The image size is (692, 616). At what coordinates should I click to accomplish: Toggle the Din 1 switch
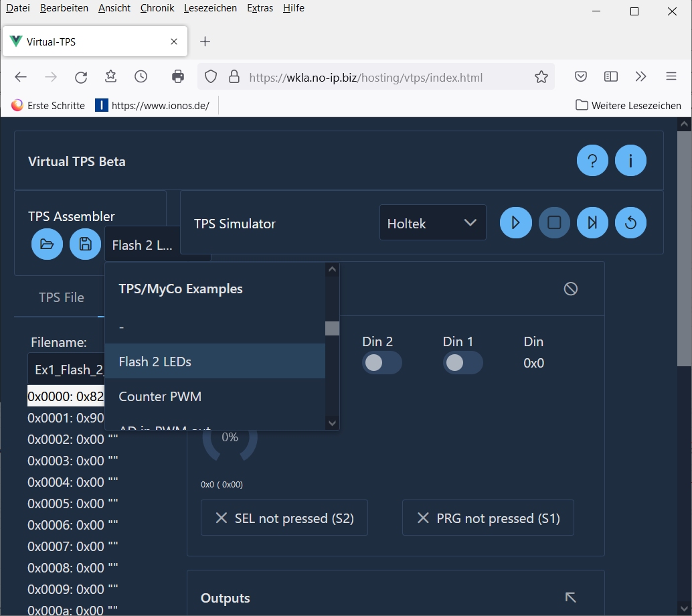point(462,363)
